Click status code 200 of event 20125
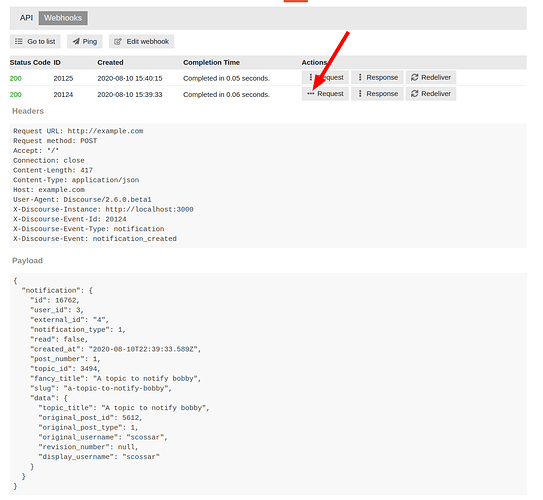This screenshot has height=500, width=543. click(16, 78)
